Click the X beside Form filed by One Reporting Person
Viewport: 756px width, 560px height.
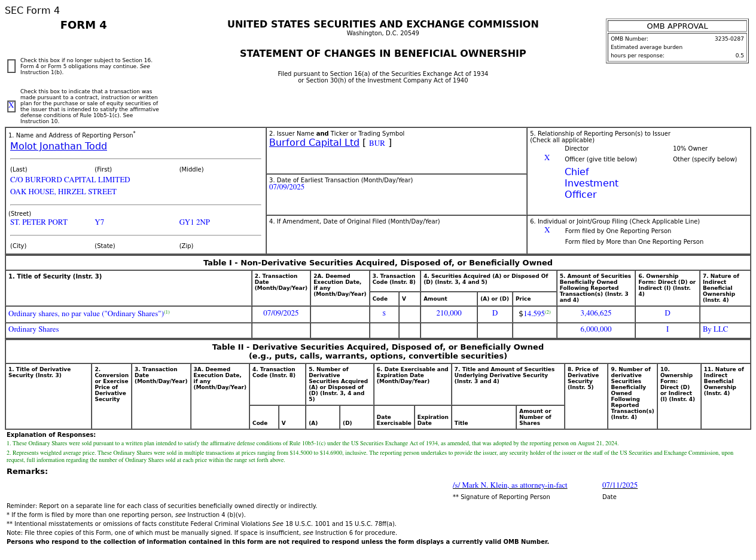[x=547, y=231]
